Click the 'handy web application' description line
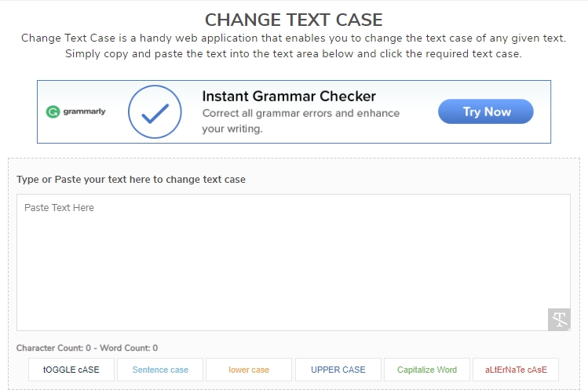588x390 pixels. 294,38
